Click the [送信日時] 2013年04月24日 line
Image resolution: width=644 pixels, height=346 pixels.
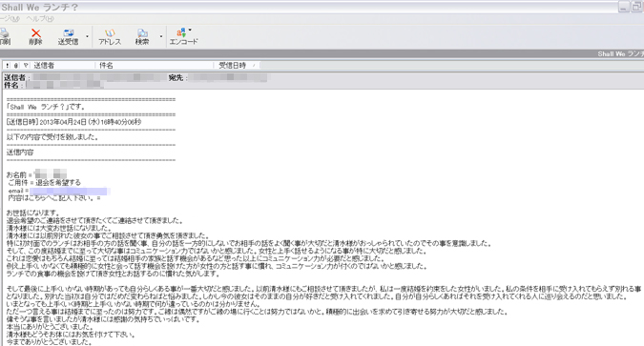pyautogui.click(x=73, y=122)
